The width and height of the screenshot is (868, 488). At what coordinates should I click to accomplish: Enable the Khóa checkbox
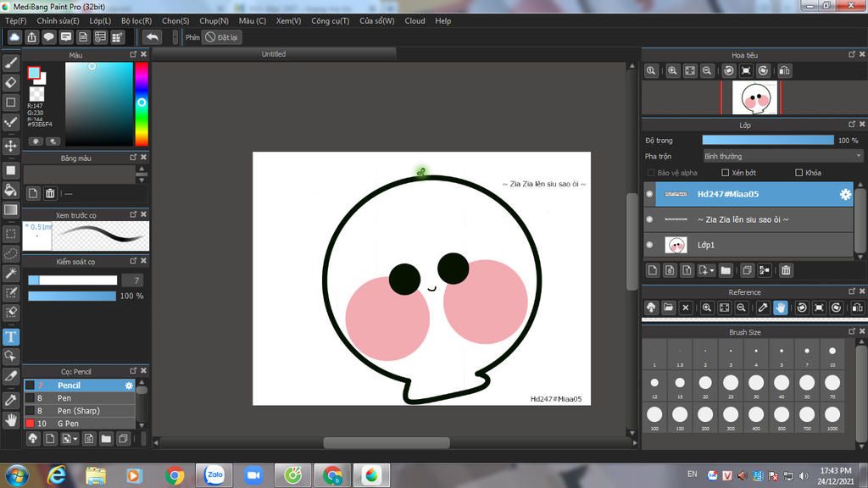pos(798,173)
